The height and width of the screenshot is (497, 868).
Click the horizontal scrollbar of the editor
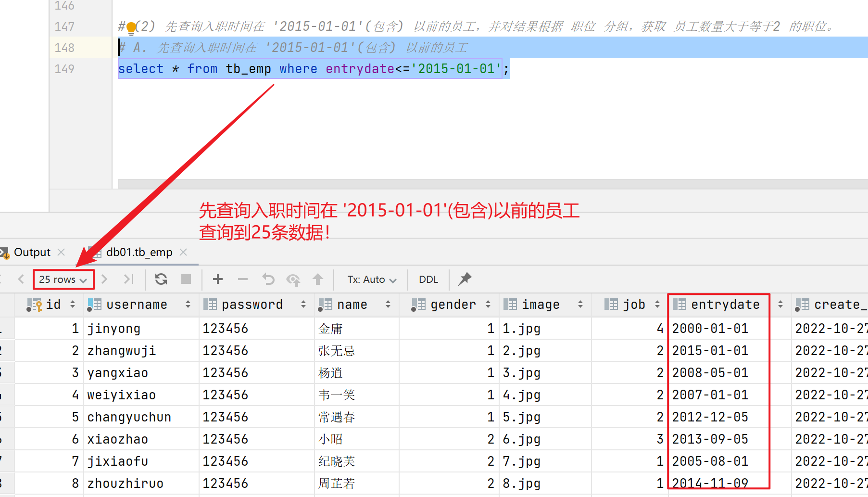[x=492, y=184]
